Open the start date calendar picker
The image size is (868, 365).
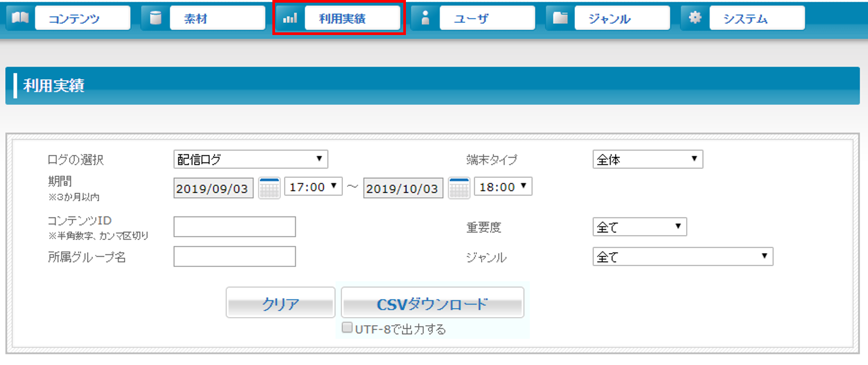tap(269, 188)
